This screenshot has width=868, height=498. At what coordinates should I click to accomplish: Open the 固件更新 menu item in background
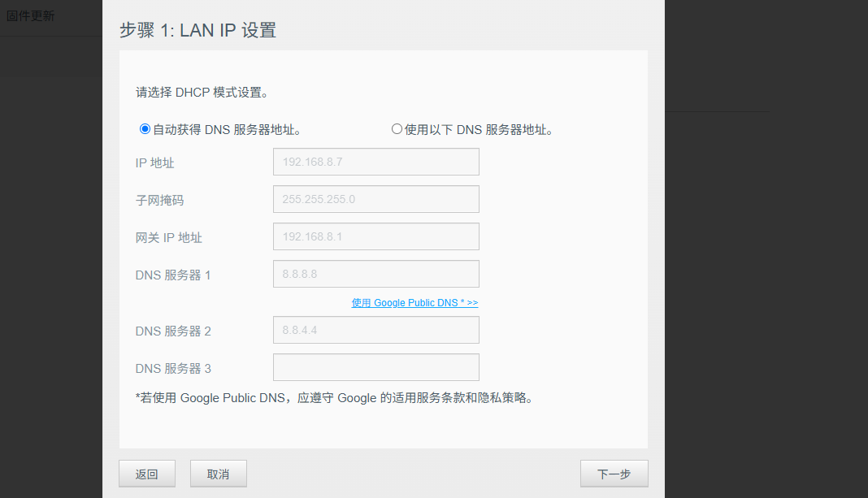click(x=30, y=16)
